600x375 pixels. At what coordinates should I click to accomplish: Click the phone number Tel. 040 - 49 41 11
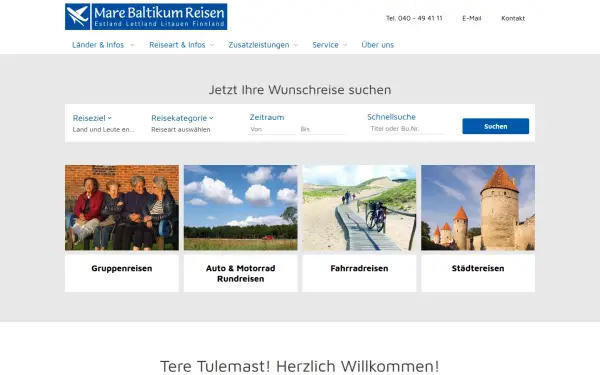414,18
